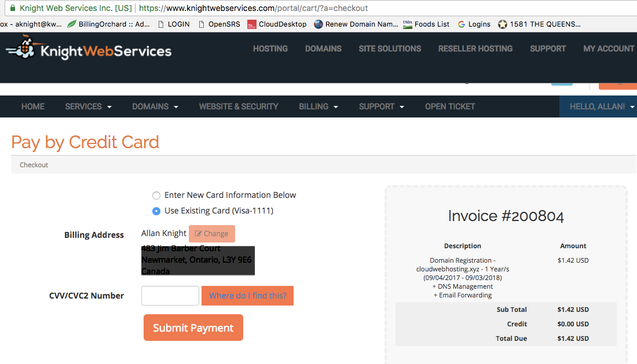Image resolution: width=637 pixels, height=364 pixels.
Task: Click Where do I find this? button
Action: [247, 296]
